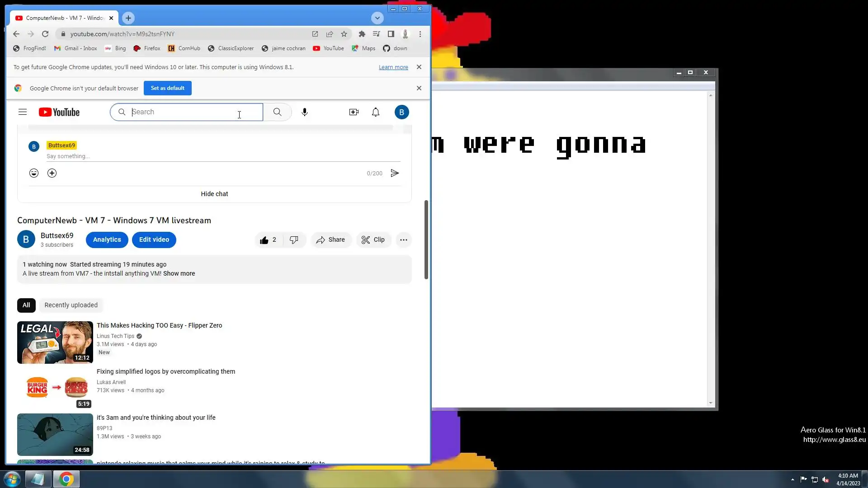Expand the description with Show more
The image size is (868, 488).
pyautogui.click(x=179, y=273)
